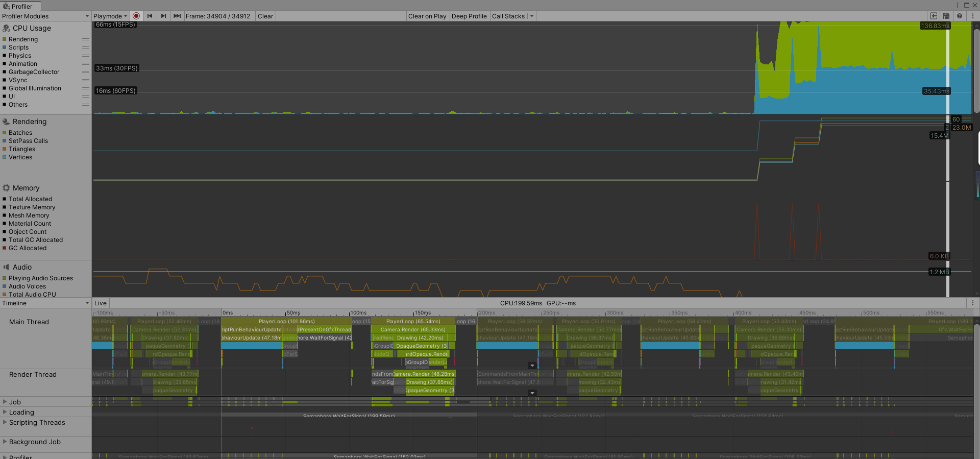Toggle the Rendering category in CPU Usage
Viewport: 980px width, 459px height.
click(x=5, y=39)
